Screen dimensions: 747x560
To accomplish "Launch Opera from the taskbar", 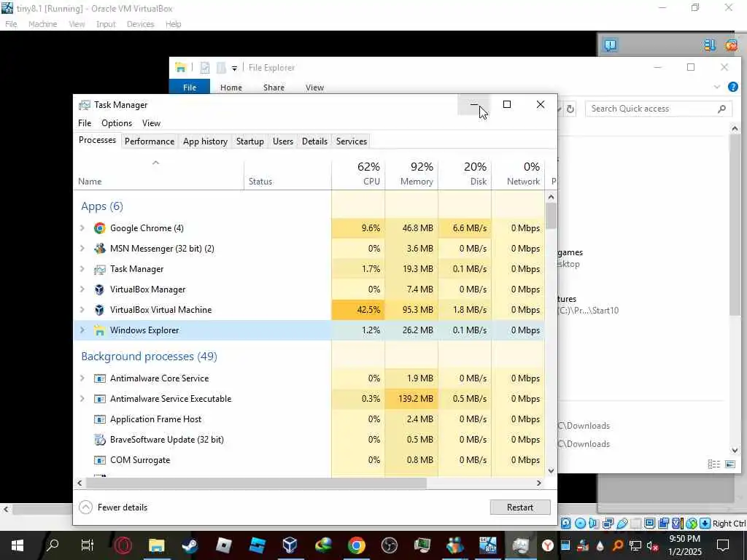I will coord(123,545).
